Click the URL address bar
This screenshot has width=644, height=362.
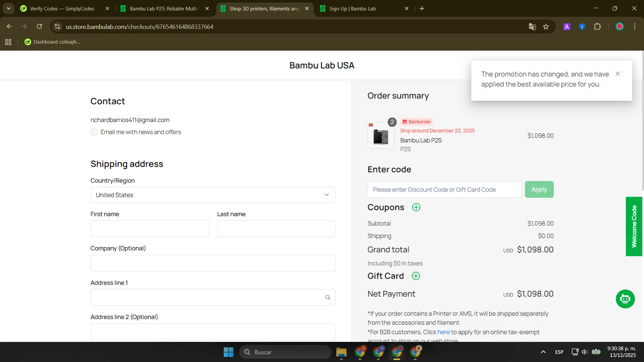coord(292,27)
